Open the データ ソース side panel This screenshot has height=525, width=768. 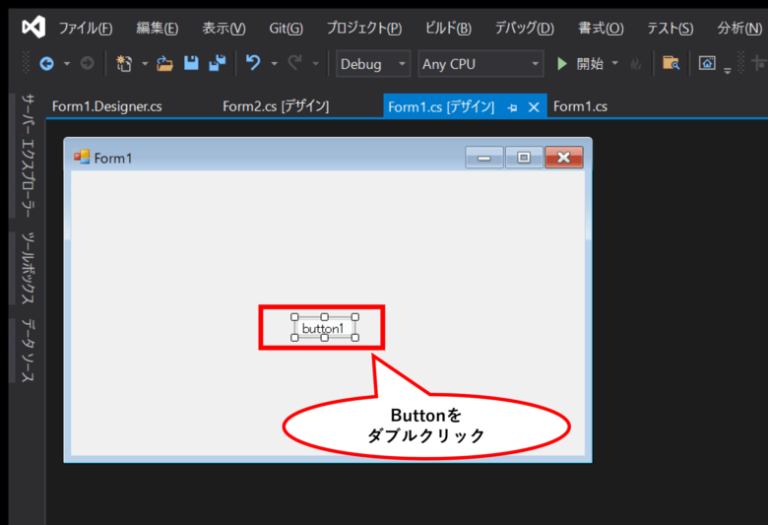coord(27,350)
